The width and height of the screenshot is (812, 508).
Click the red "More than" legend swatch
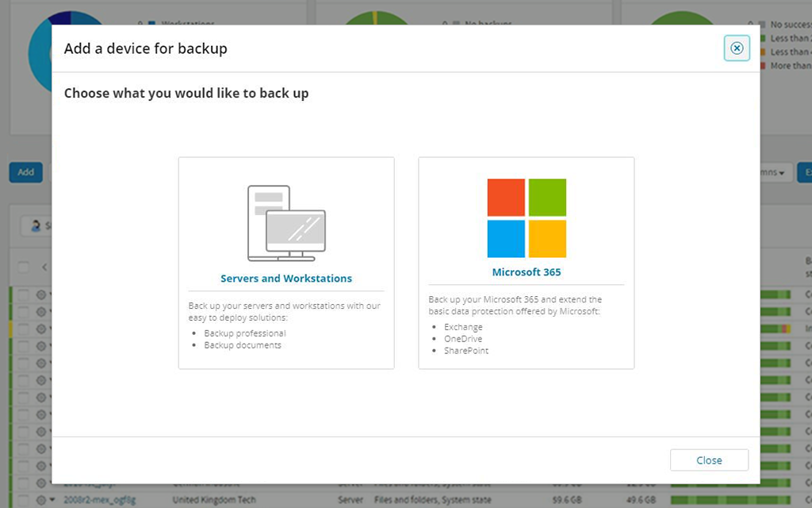(762, 66)
